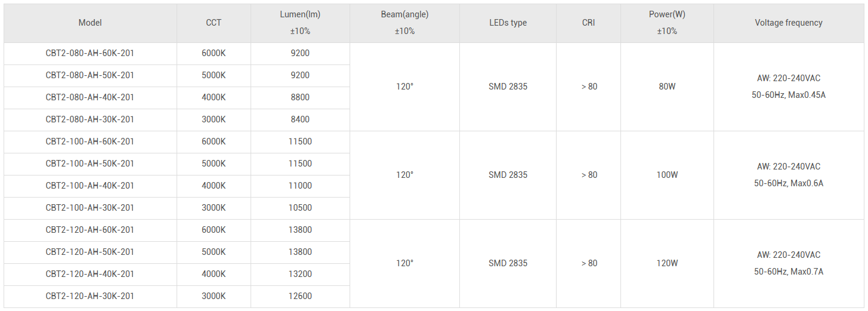Click the Beam(angle) column header
Viewport: 868px width, 311px height.
(x=404, y=23)
